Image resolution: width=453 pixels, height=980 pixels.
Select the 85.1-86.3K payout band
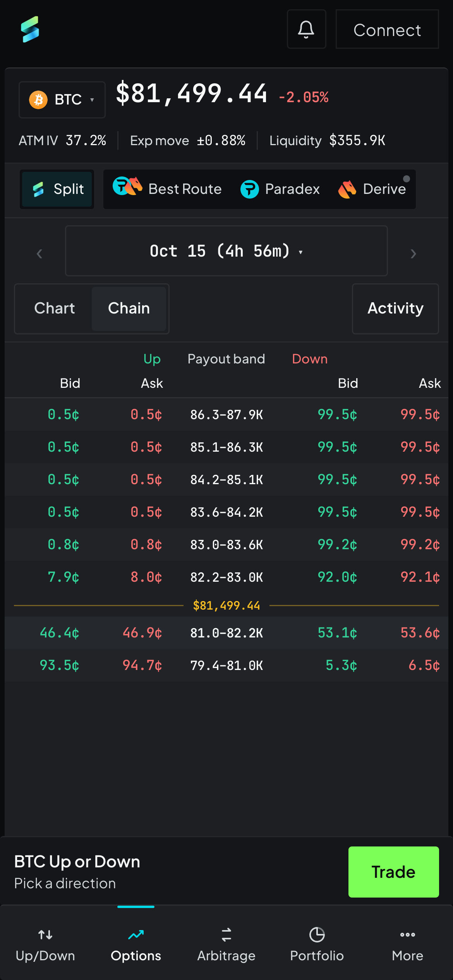tap(226, 447)
